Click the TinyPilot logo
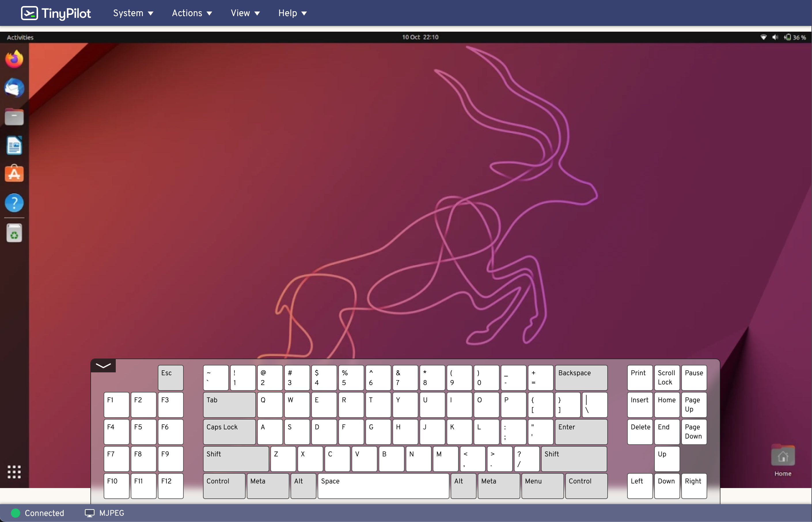This screenshot has width=812, height=522. [x=55, y=13]
